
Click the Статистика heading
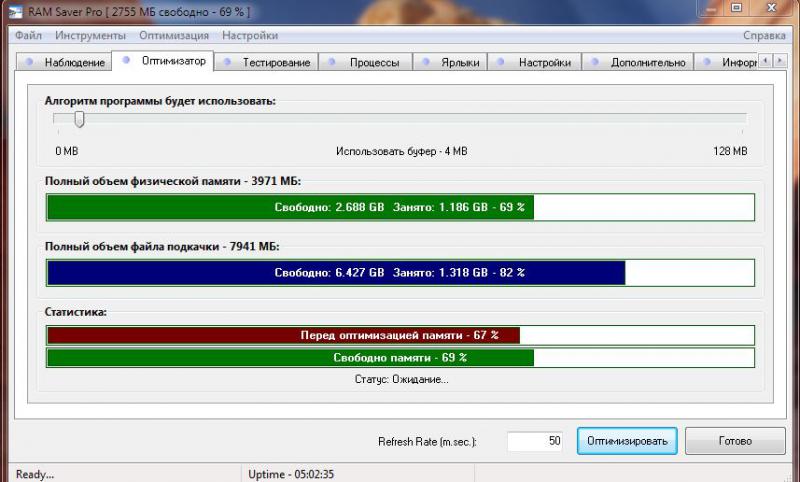[76, 312]
